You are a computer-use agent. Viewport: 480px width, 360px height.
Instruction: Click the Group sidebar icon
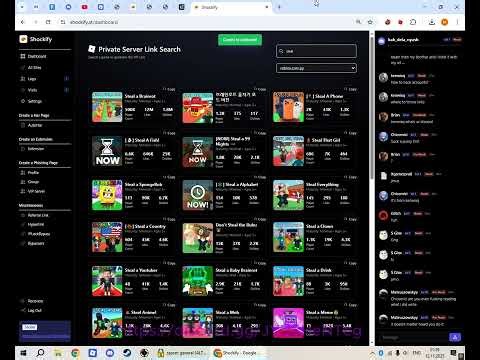[23, 182]
